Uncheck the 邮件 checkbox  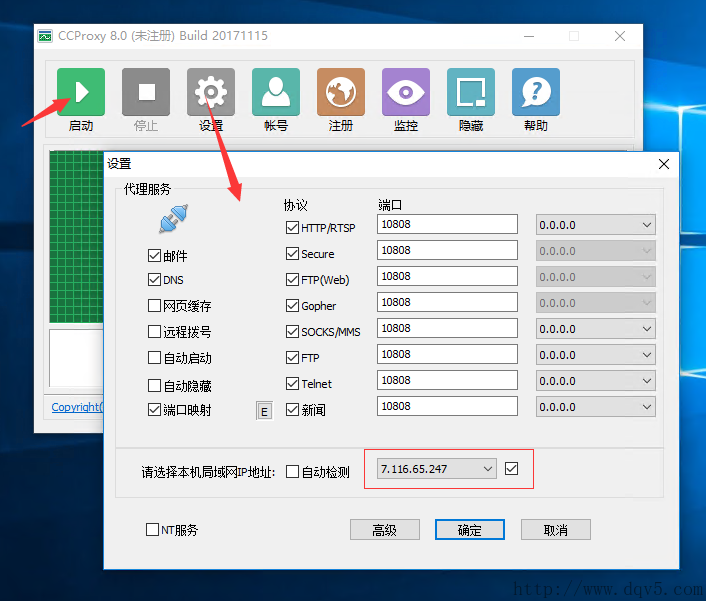click(154, 256)
